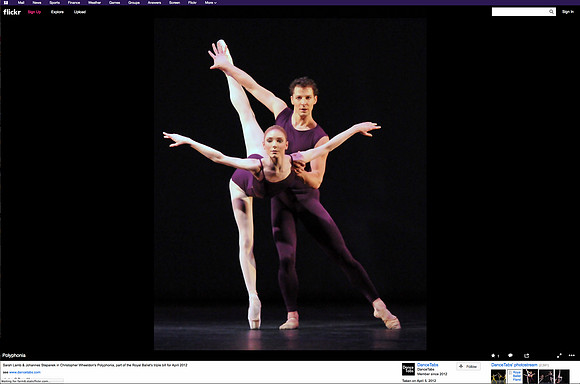The image size is (580, 384).
Task: Open the DanceTabs profile name link
Action: (x=428, y=365)
